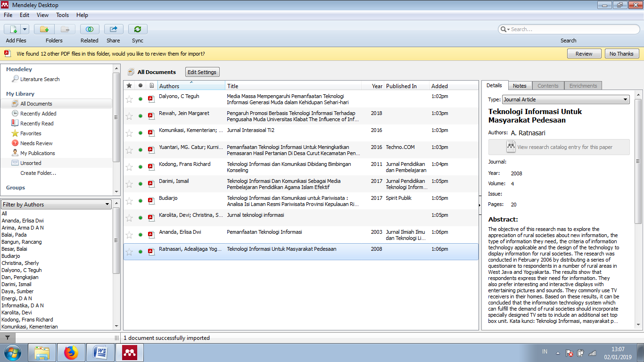Click the Add Files toolbar icon
Image resolution: width=644 pixels, height=362 pixels.
13,29
